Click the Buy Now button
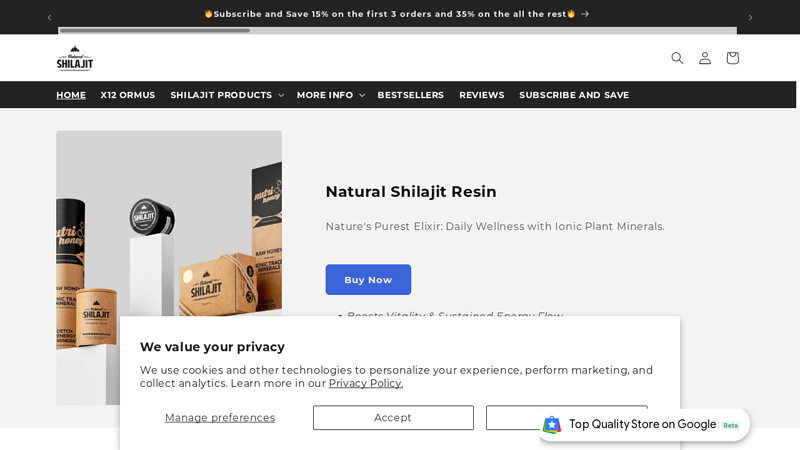Image resolution: width=800 pixels, height=450 pixels. (368, 280)
